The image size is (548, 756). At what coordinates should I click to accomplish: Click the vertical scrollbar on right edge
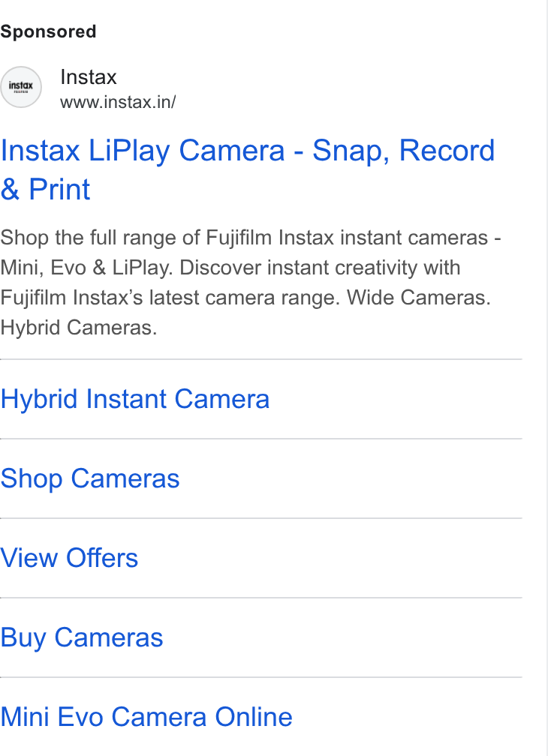coord(546,378)
